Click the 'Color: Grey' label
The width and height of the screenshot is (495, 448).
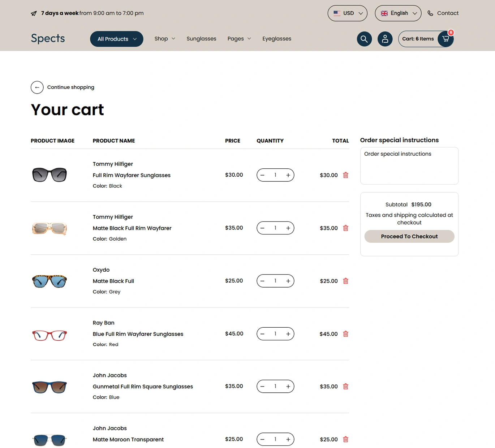click(x=107, y=292)
